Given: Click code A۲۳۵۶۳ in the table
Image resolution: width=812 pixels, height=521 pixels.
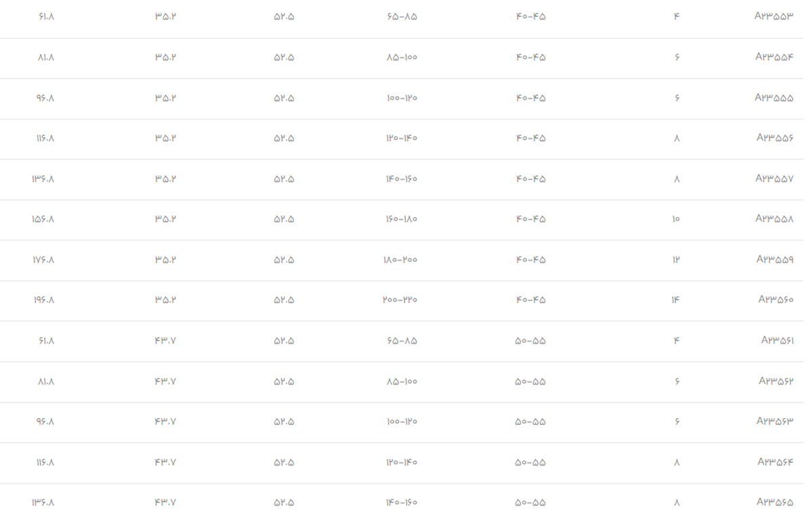Looking at the screenshot, I should (775, 422).
